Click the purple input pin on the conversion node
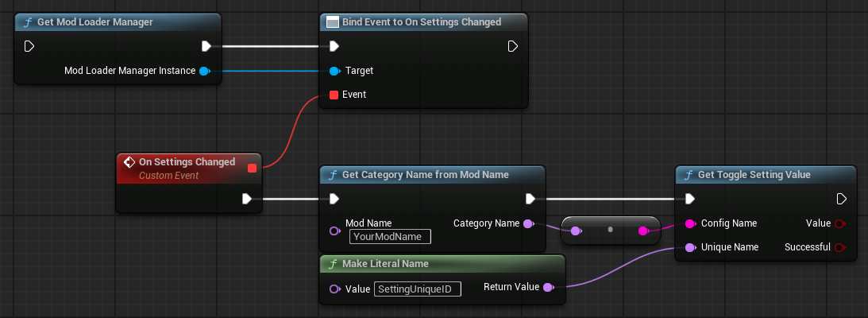This screenshot has height=318, width=868. tap(576, 231)
